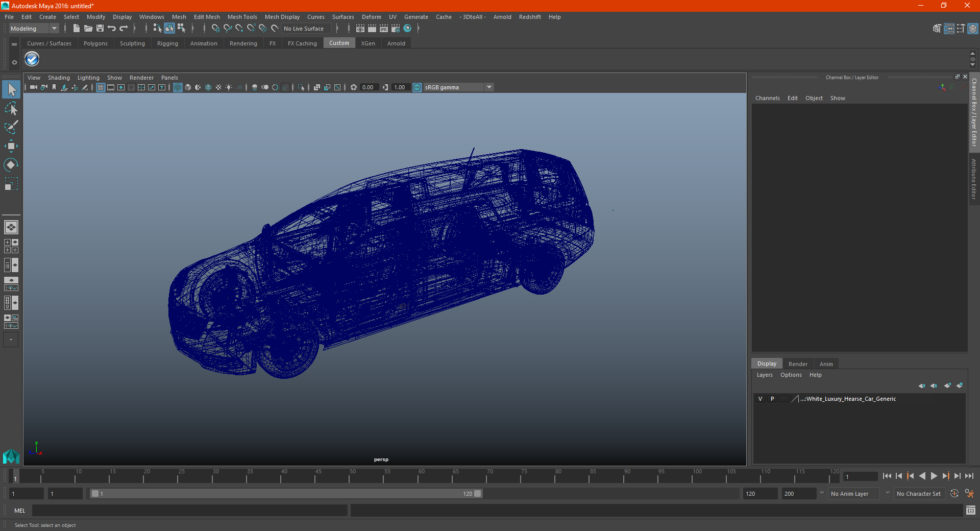
Task: Redo the last action
Action: (x=124, y=29)
